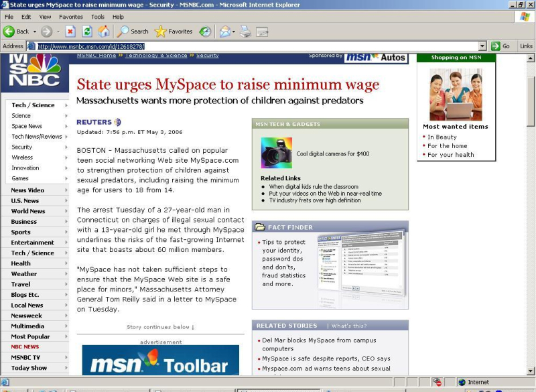This screenshot has height=392, width=536.
Task: Open the Tools menu
Action: point(97,17)
